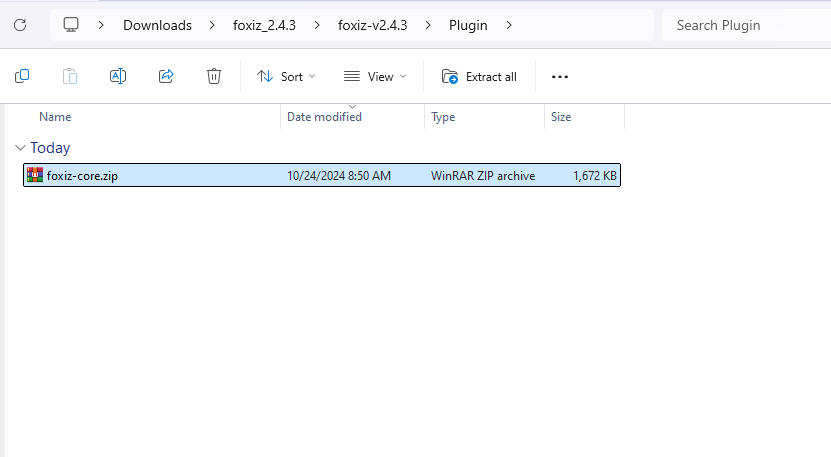Click the Paste icon in toolbar
This screenshot has width=831, height=457.
70,76
